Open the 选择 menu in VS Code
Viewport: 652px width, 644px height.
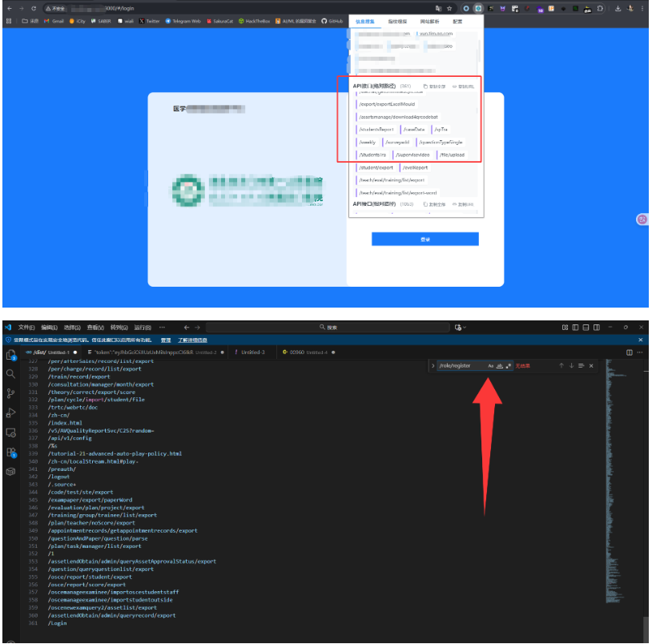72,328
